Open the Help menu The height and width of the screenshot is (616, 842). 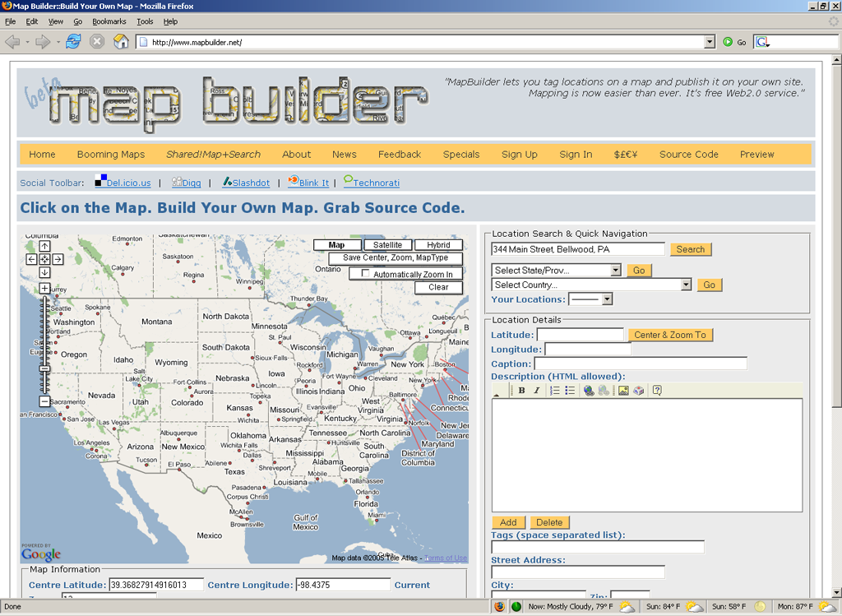(x=171, y=21)
